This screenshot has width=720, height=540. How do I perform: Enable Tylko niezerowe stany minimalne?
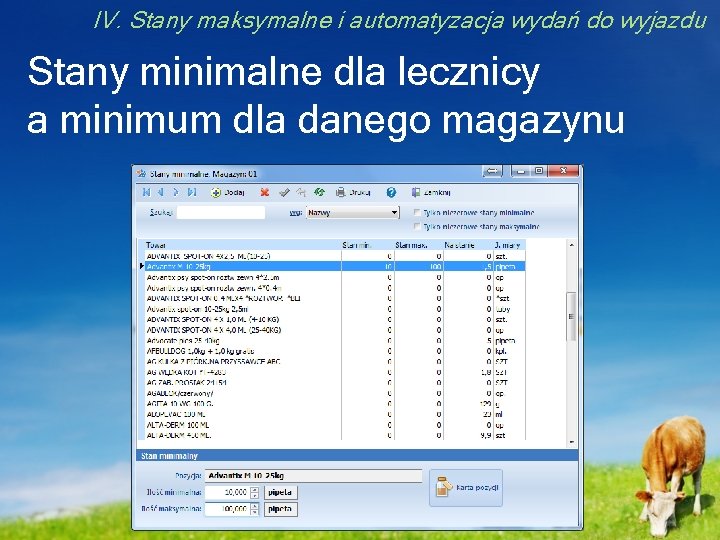pos(417,213)
